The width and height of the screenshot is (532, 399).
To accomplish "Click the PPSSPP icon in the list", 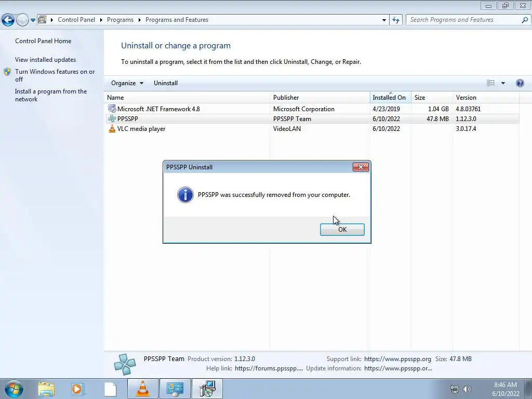I will click(112, 119).
